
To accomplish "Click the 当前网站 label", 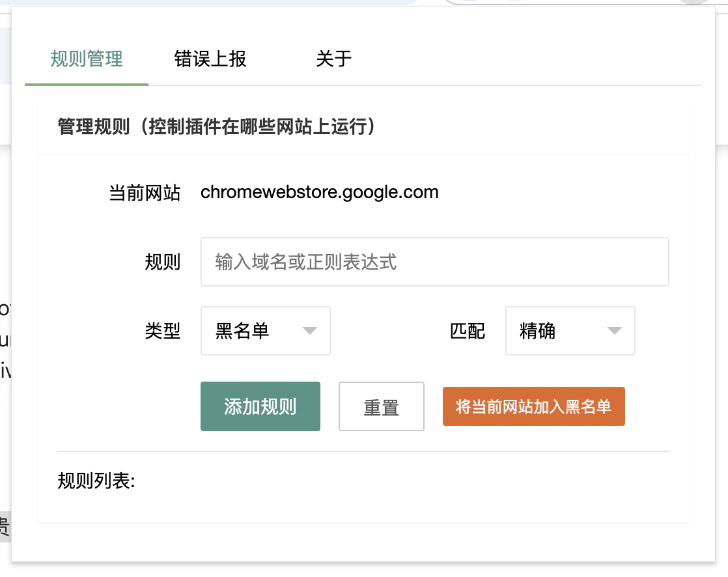I will (x=146, y=192).
